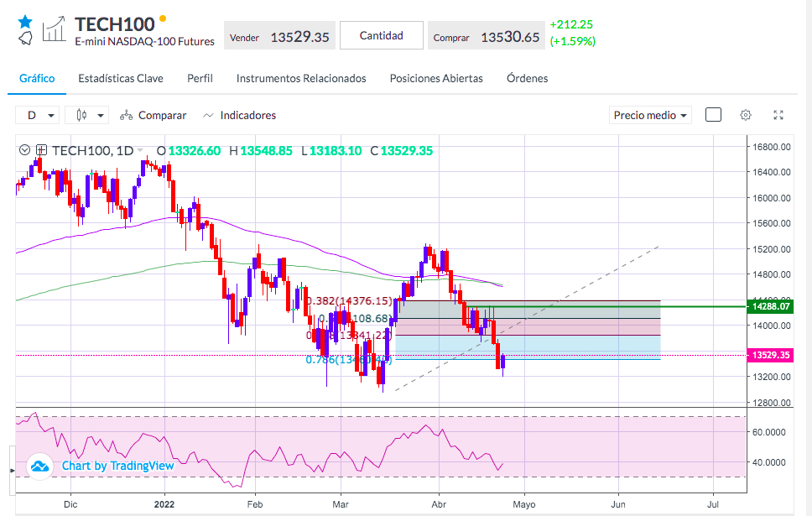Click the (+1.59%) percentage change text
This screenshot has width=812, height=516.
[x=573, y=41]
